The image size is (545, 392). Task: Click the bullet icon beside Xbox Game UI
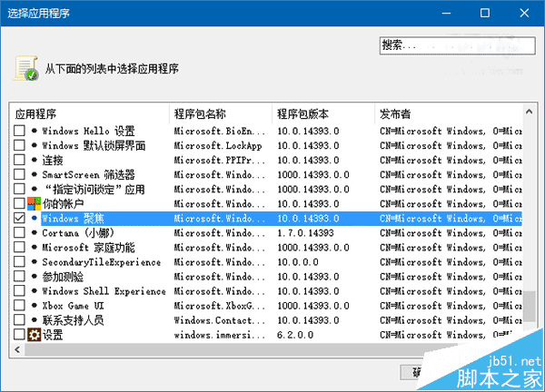coord(35,306)
